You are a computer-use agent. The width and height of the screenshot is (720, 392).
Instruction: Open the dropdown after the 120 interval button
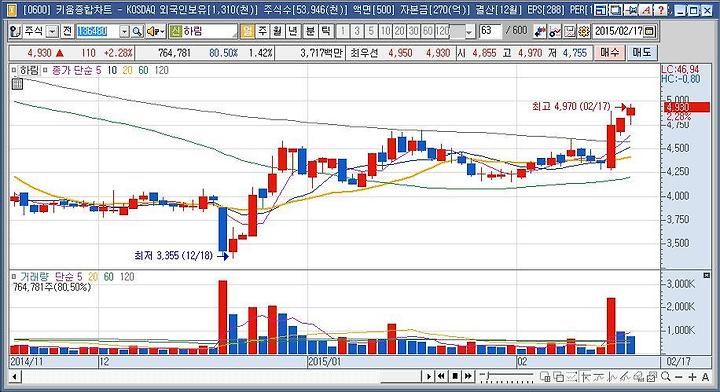469,31
